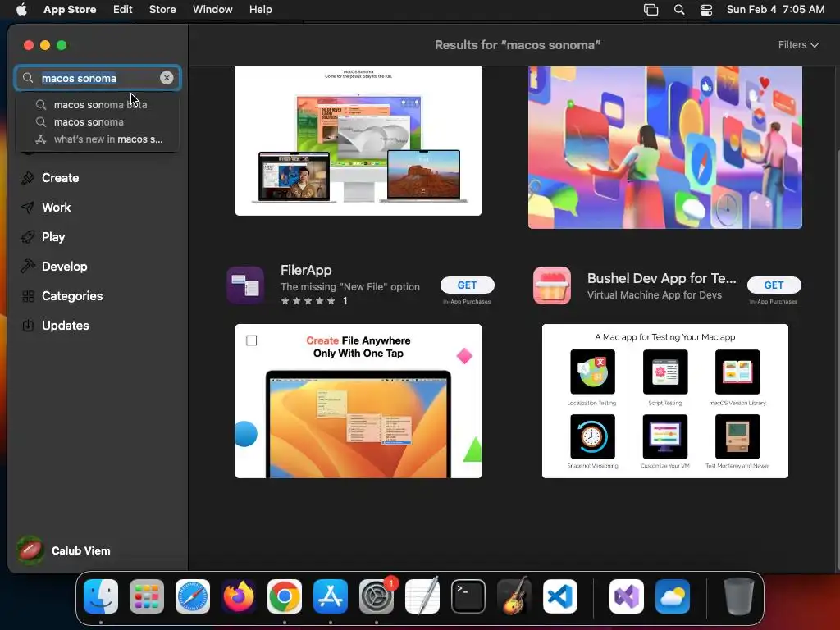This screenshot has height=630, width=840.
Task: Click the Play rocket icon
Action: click(28, 237)
